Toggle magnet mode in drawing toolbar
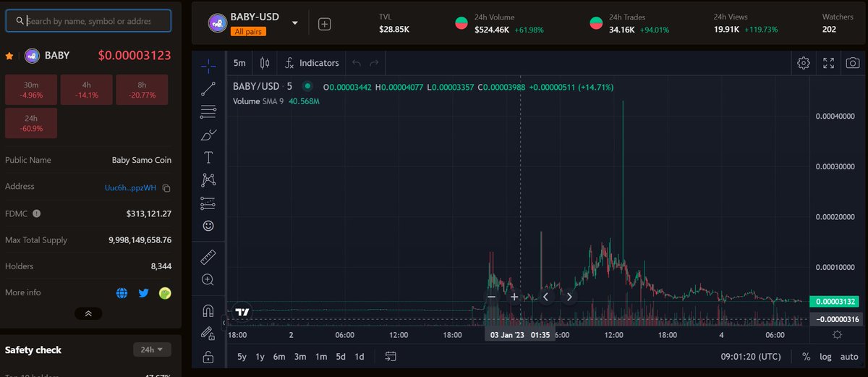868x377 pixels. tap(208, 310)
